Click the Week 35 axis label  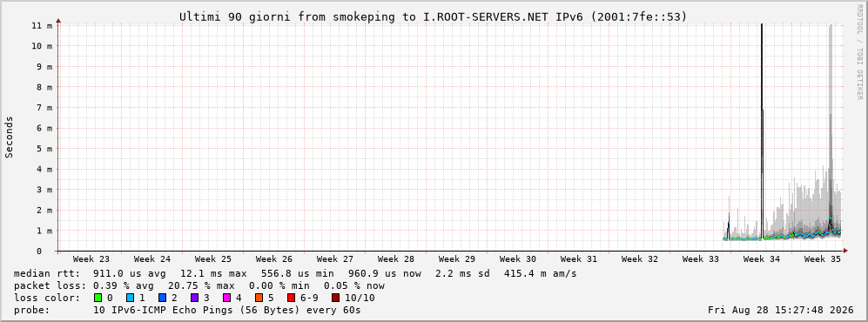click(x=822, y=259)
